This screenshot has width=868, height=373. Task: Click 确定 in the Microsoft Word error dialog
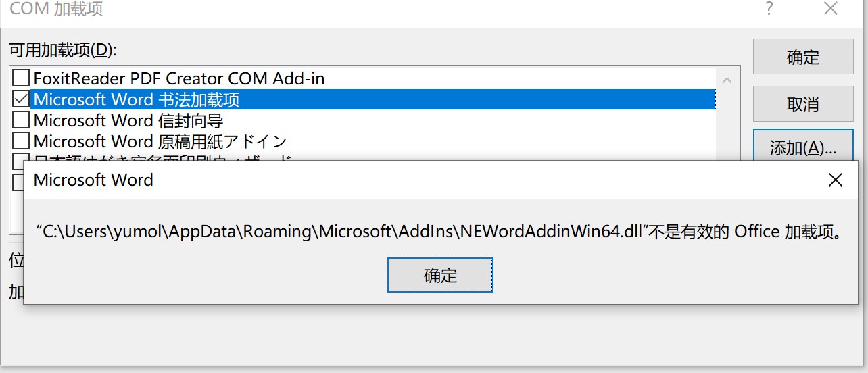pos(440,275)
